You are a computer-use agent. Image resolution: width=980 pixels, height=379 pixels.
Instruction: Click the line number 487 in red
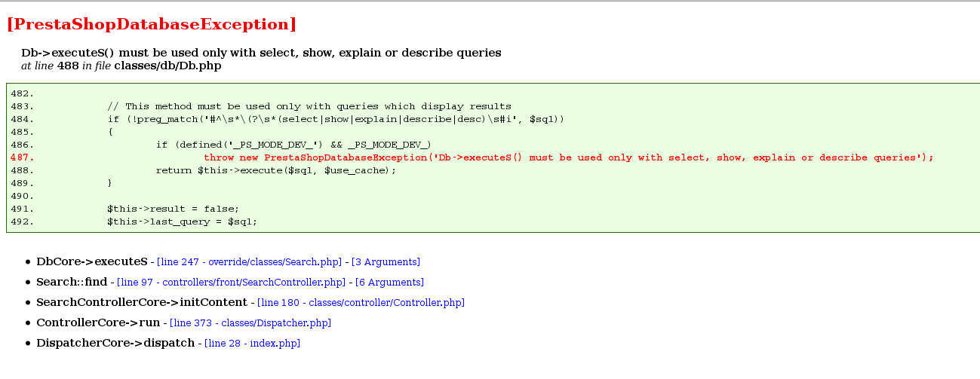coord(23,157)
